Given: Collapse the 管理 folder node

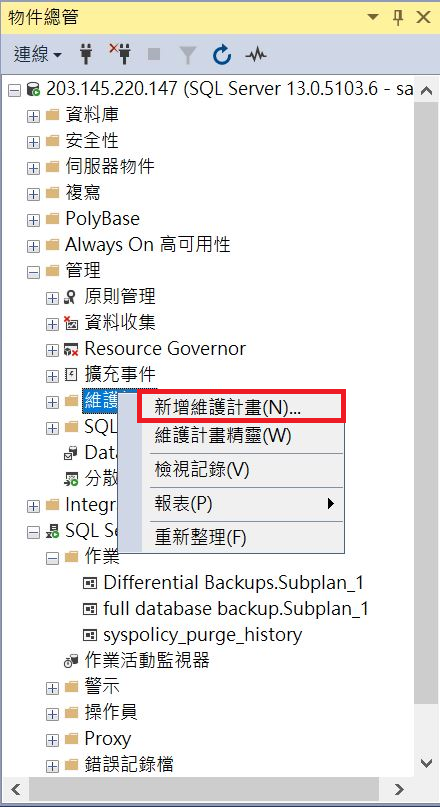Looking at the screenshot, I should pyautogui.click(x=33, y=272).
